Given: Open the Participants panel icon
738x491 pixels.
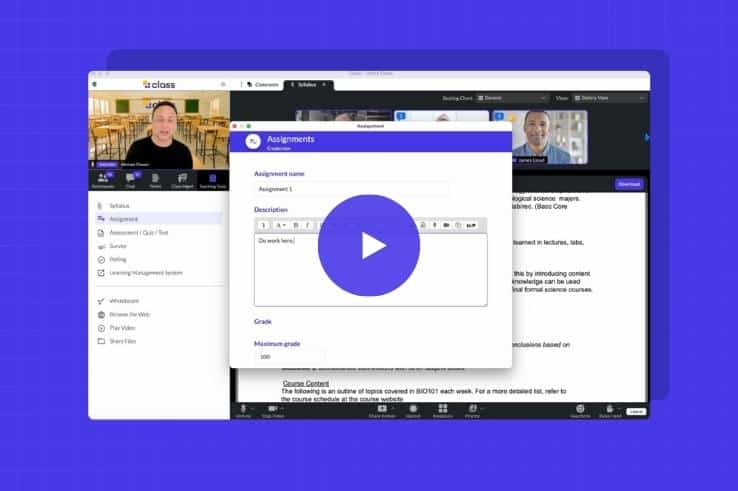Looking at the screenshot, I should (103, 179).
